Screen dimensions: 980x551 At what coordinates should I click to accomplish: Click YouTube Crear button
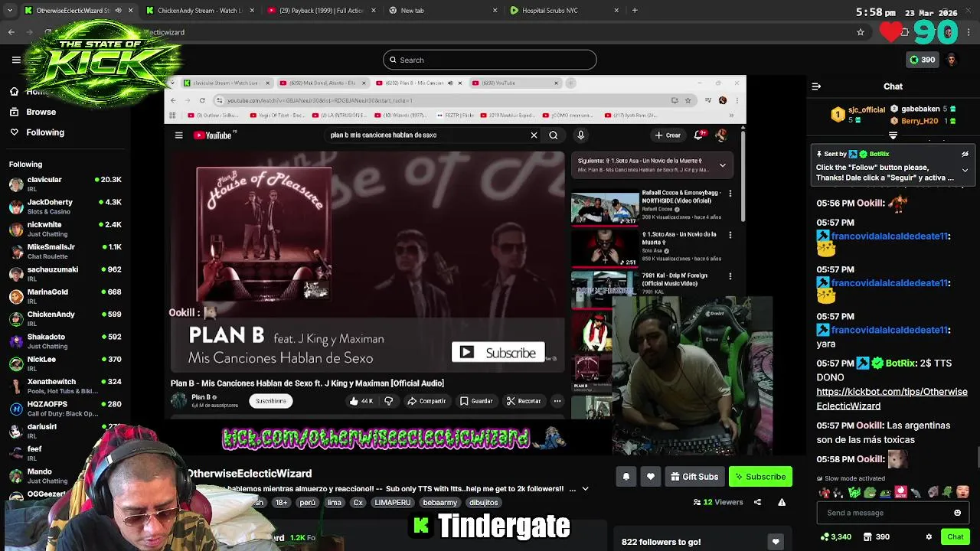668,135
